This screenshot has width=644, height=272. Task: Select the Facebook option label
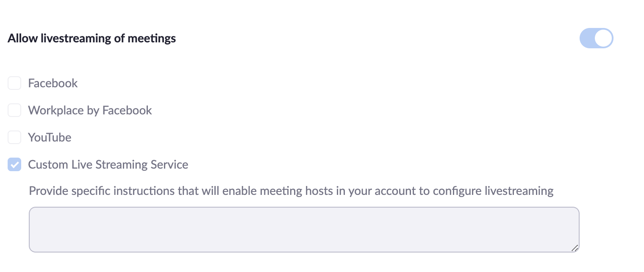point(53,83)
